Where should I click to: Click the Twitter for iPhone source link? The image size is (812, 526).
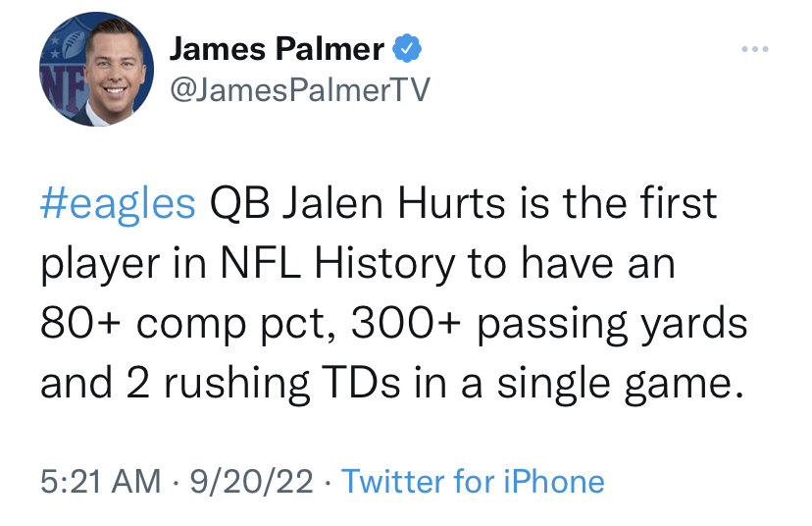[473, 482]
